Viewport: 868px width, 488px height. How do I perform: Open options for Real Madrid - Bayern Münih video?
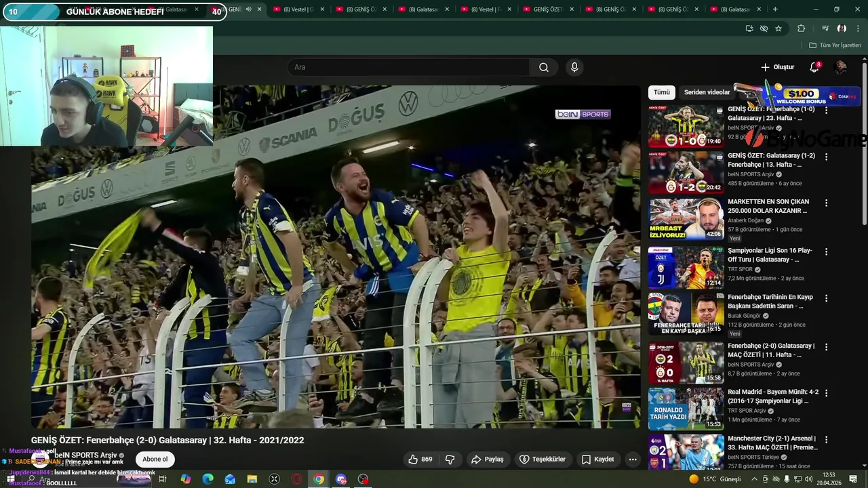click(x=826, y=392)
